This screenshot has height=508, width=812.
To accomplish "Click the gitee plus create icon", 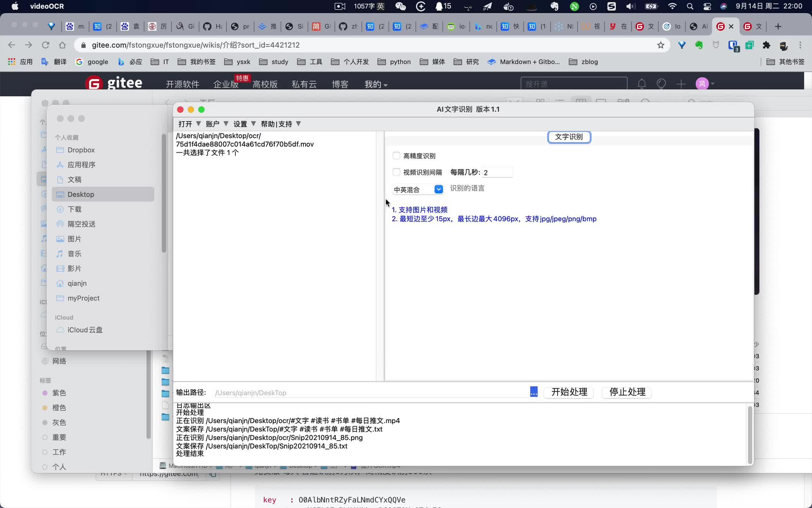I will coord(681,84).
